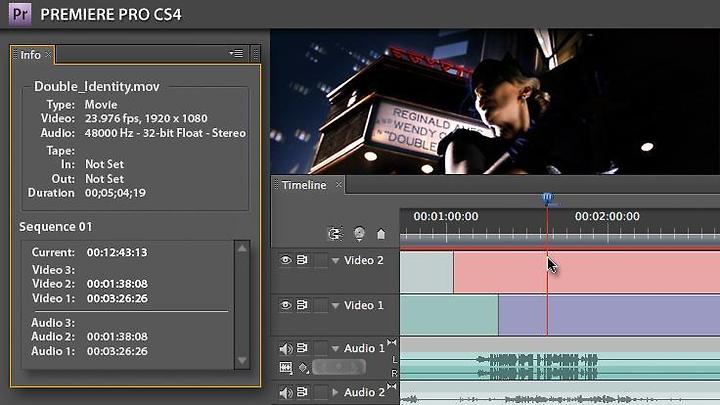Close the Info tab
This screenshot has width=720, height=405.
(48, 54)
